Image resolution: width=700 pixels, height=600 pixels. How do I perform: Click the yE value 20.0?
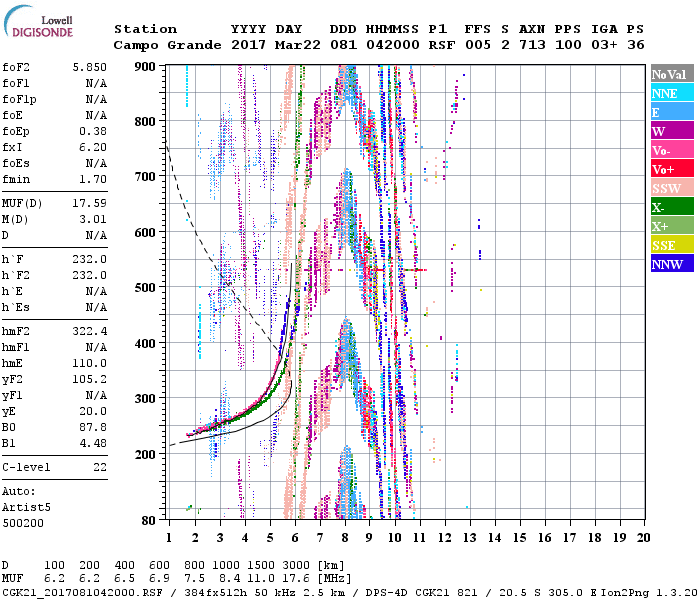click(93, 412)
